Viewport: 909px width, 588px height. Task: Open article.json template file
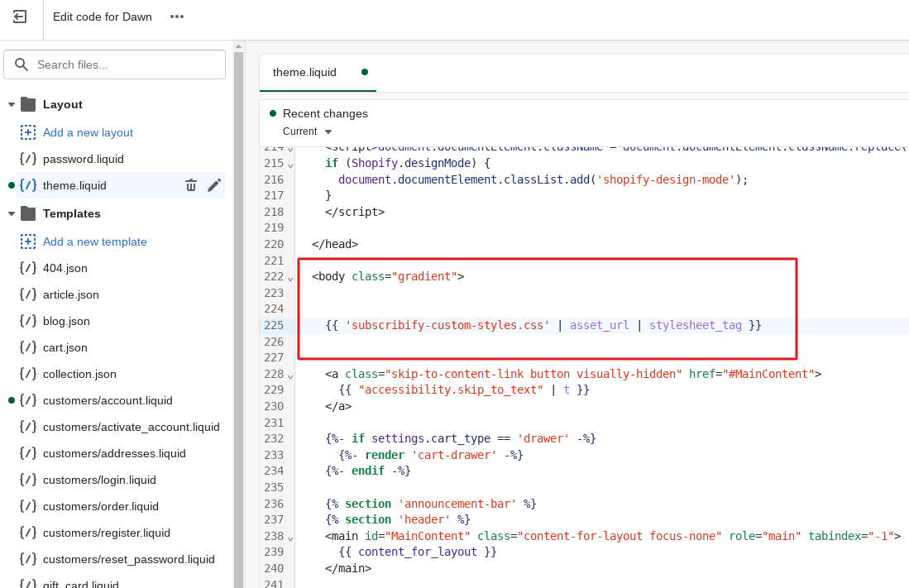(x=71, y=294)
